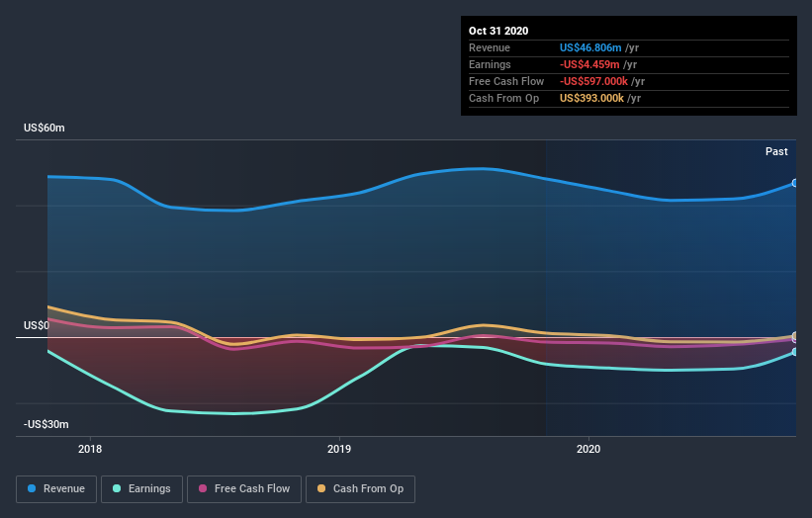812x518 pixels.
Task: Click the Past label on the chart
Action: click(x=776, y=151)
